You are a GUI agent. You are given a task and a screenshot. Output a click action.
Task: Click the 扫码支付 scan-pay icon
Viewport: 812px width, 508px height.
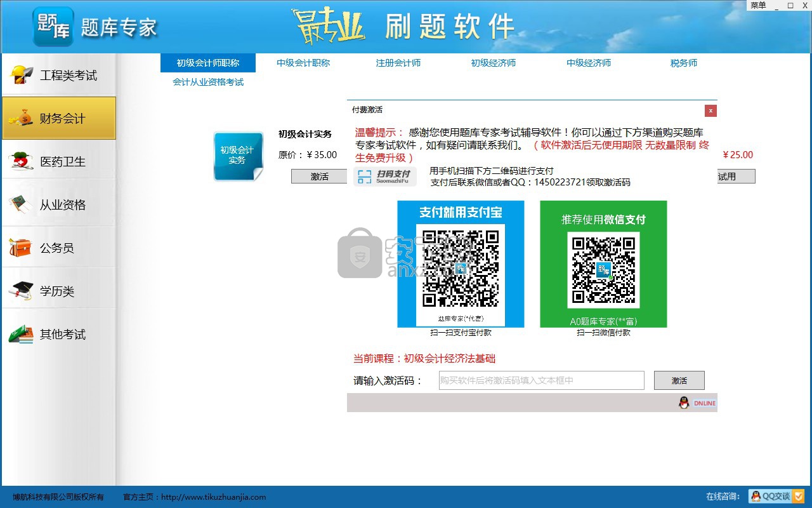[x=385, y=177]
